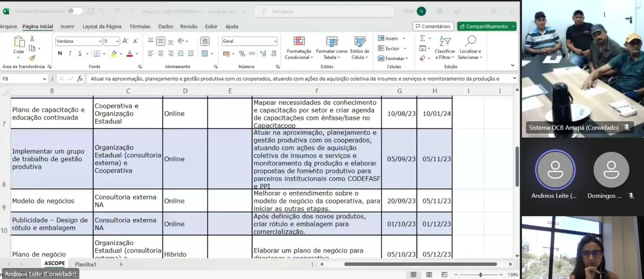Click the Cut scissors icon

(x=32, y=39)
